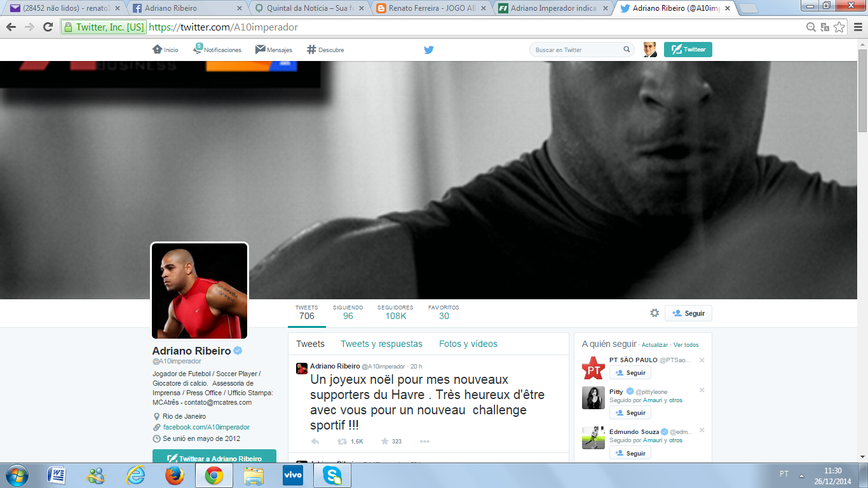
Task: Switch to Tweets y respuestas tab
Action: pos(381,344)
